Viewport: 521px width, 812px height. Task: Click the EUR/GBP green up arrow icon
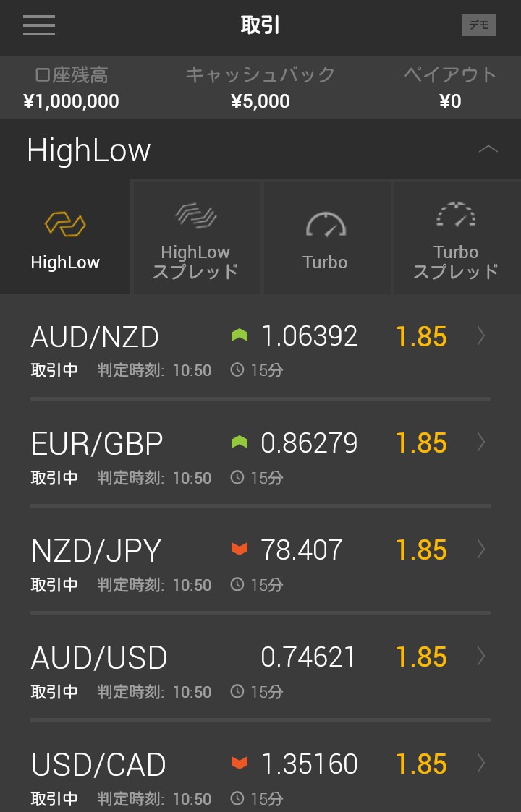pos(240,442)
